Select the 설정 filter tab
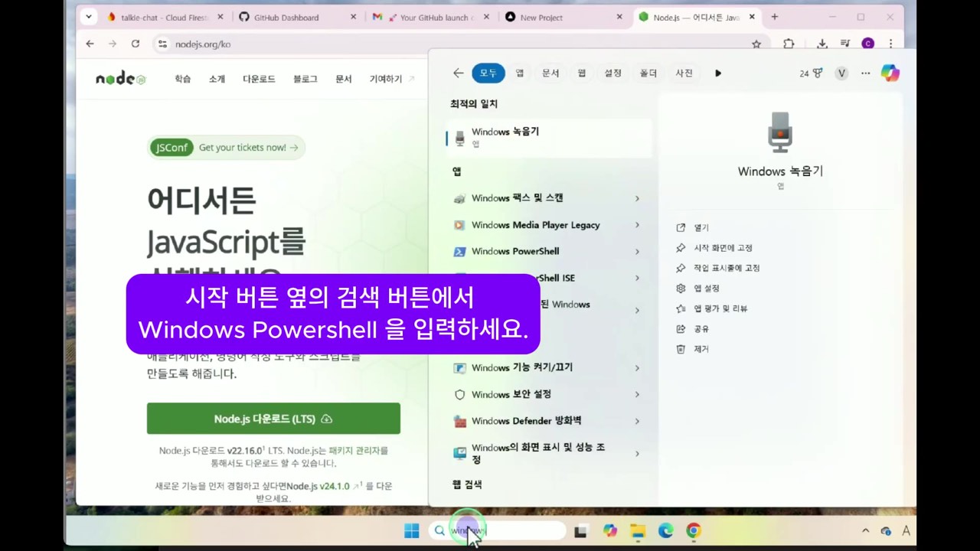 [x=612, y=73]
